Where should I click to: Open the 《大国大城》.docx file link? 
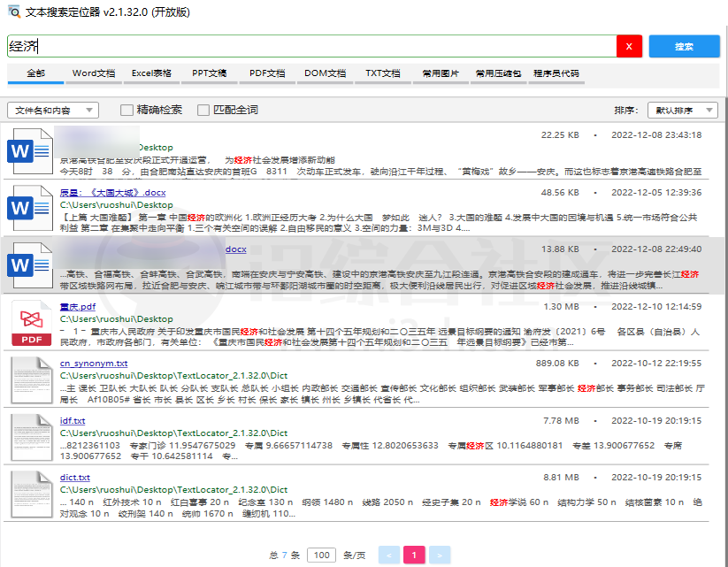click(113, 192)
